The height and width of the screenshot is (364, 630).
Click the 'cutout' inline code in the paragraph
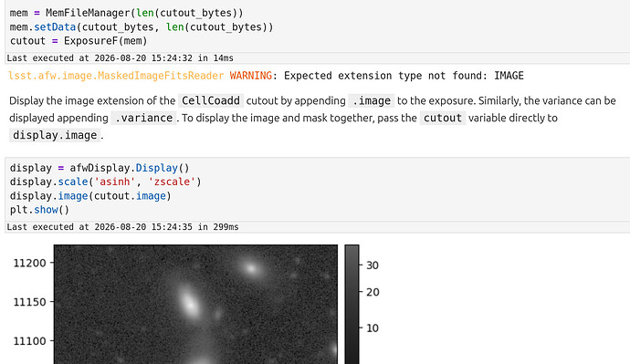point(443,118)
